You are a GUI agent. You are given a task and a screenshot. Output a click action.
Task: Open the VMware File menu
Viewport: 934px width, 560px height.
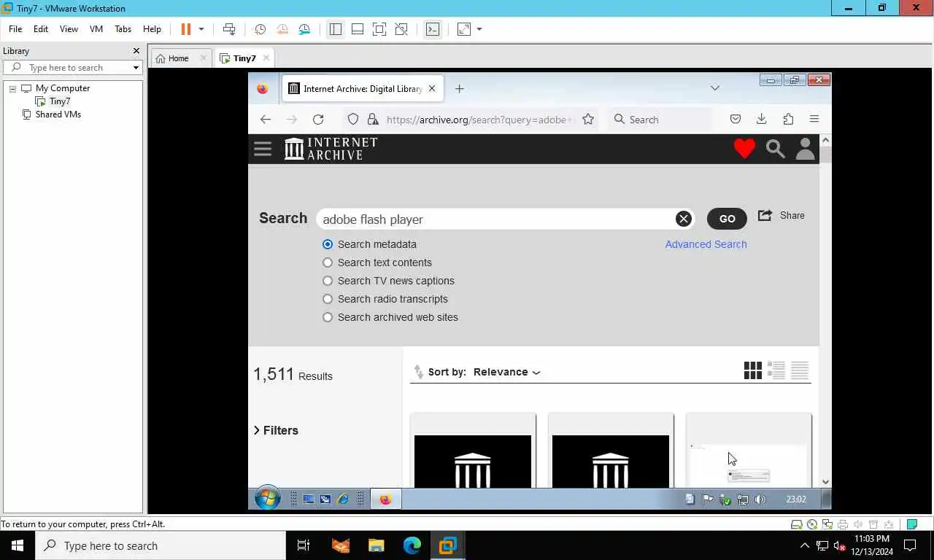click(15, 29)
